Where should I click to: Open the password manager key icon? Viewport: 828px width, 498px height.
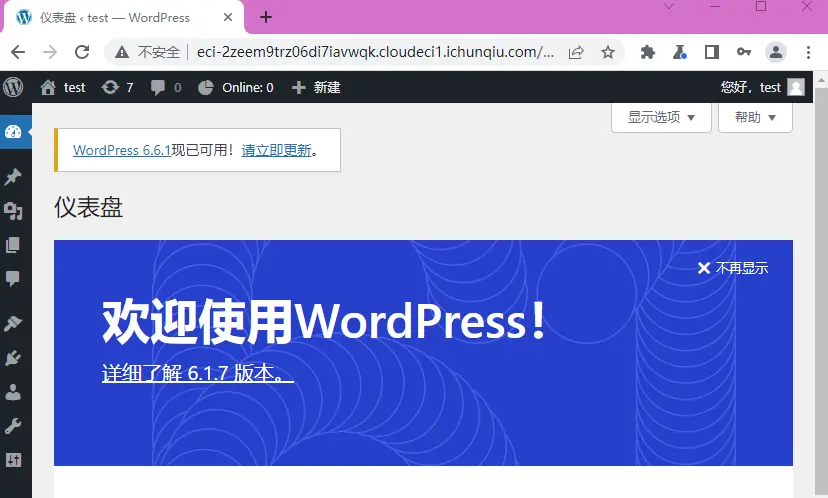click(744, 52)
